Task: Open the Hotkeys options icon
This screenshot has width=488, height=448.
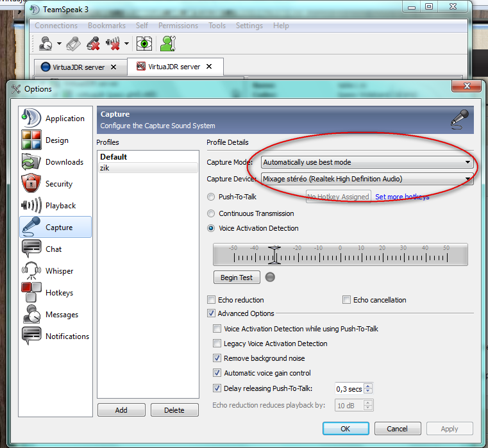Action: (31, 292)
